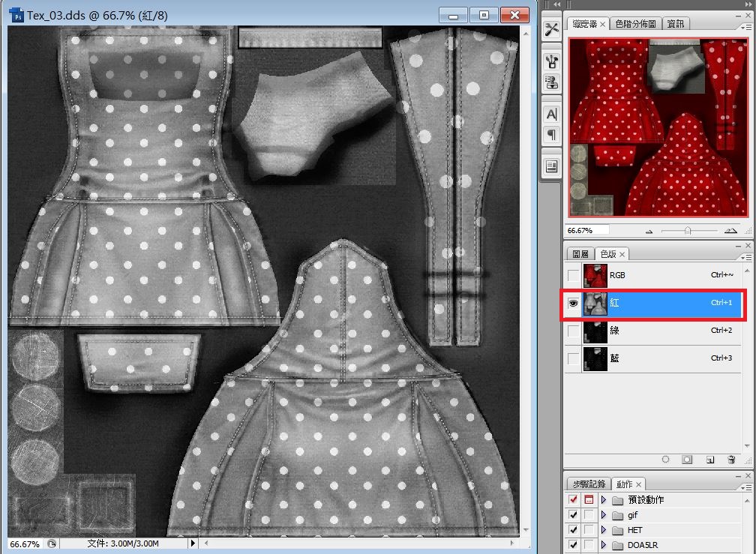The height and width of the screenshot is (554, 756).
Task: Open the Clone Source stamp panel icon
Action: 551,82
